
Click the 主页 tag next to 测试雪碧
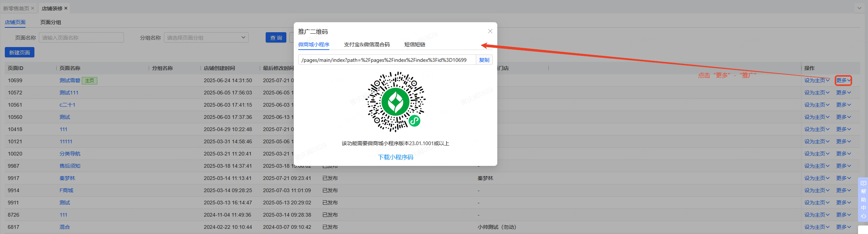(x=90, y=80)
